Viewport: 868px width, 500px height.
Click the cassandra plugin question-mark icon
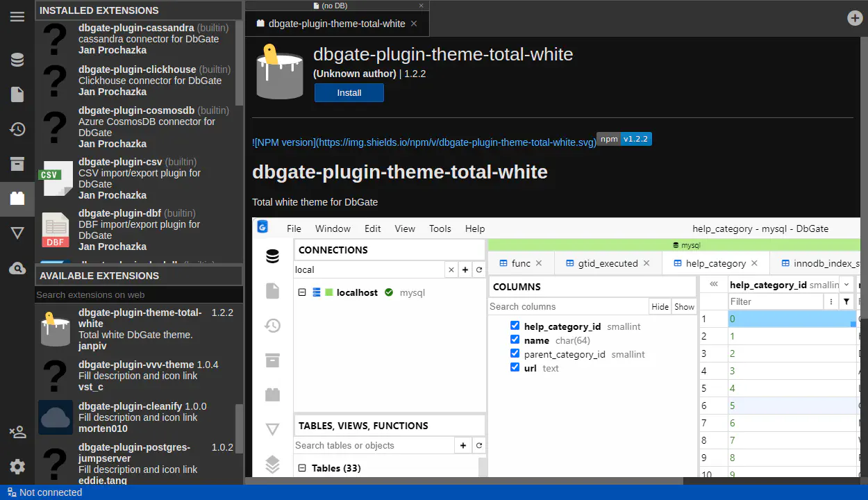(56, 39)
